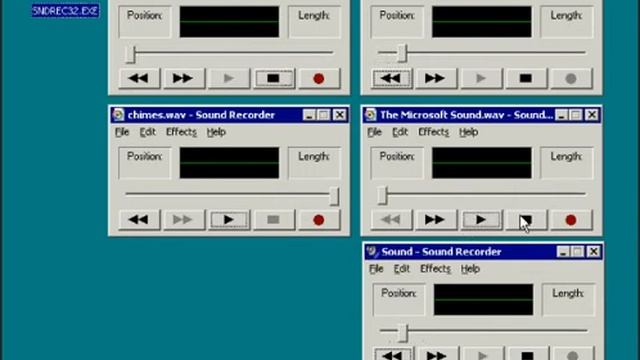
Task: Open File menu in The Microsoft Sound.wav window
Action: tap(374, 132)
